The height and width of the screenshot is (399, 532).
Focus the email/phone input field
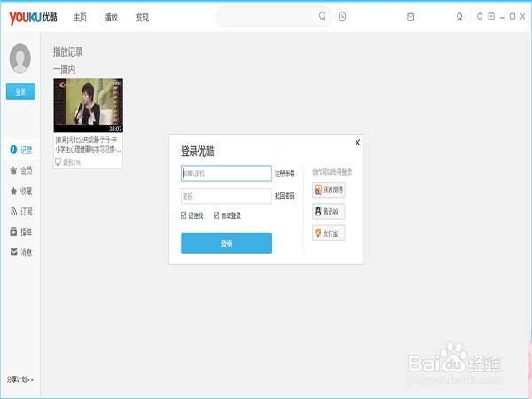click(x=226, y=174)
